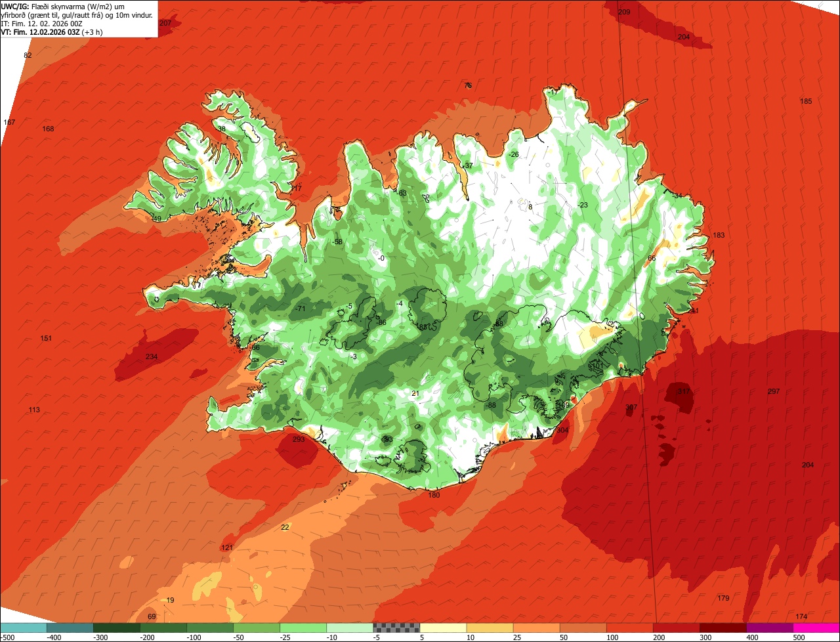Click the '-58' map value
The image size is (840, 642).
pyautogui.click(x=337, y=242)
